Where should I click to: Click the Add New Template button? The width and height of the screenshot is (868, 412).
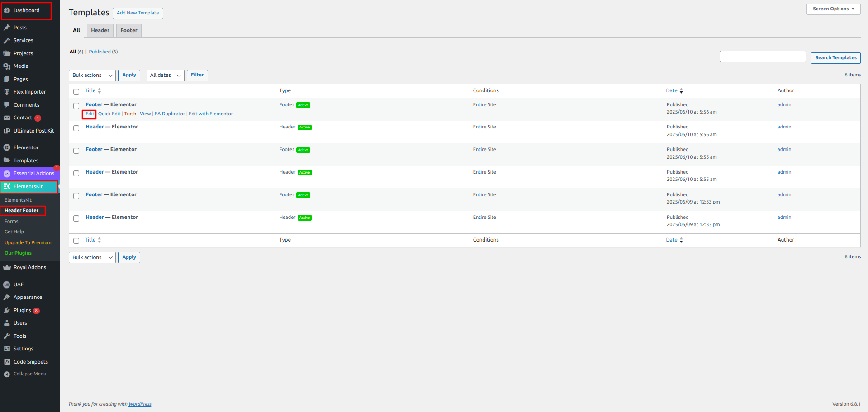[x=138, y=13]
